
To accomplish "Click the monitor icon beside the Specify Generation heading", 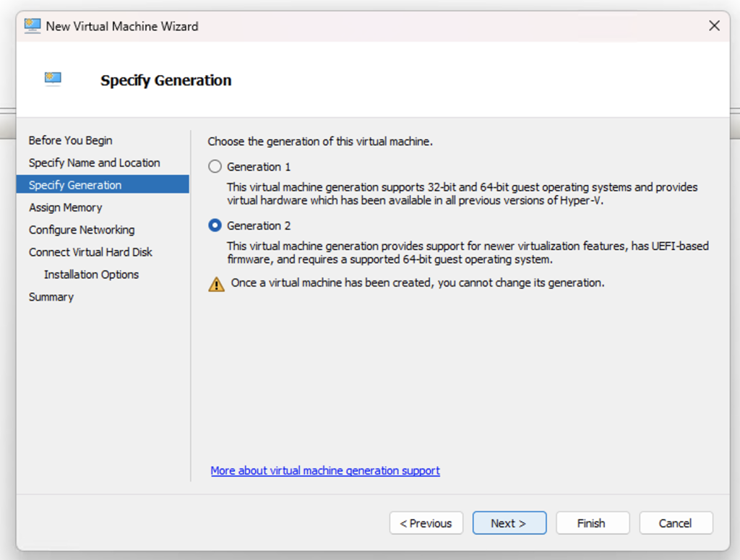I will (53, 79).
